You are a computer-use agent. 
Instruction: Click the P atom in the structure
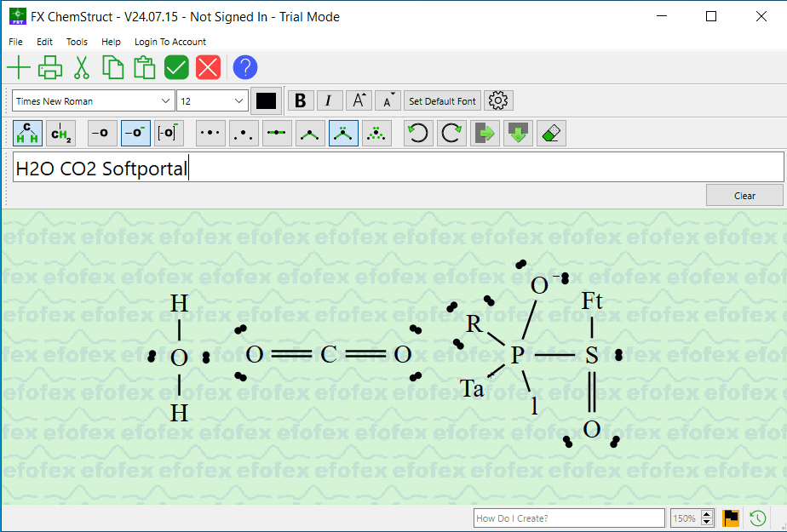coord(518,355)
